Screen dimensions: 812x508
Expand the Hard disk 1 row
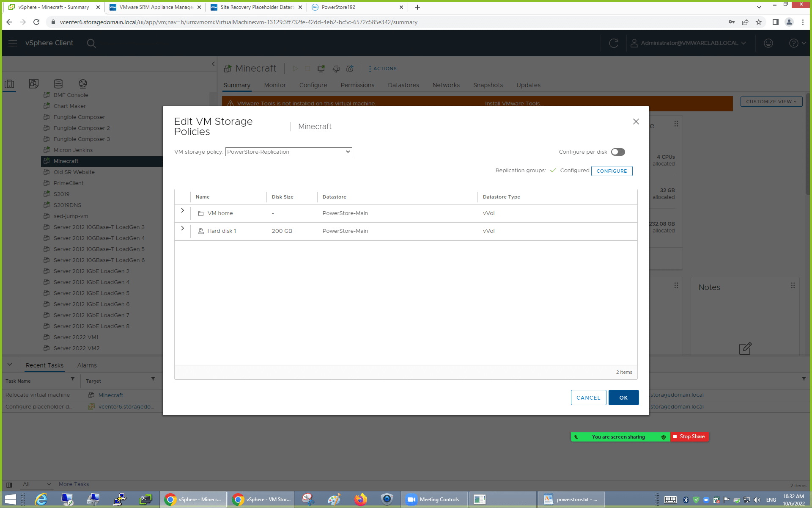tap(182, 229)
